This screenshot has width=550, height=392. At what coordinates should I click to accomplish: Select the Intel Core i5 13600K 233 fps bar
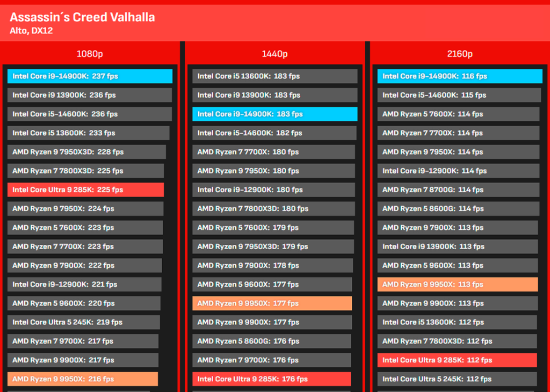(89, 133)
